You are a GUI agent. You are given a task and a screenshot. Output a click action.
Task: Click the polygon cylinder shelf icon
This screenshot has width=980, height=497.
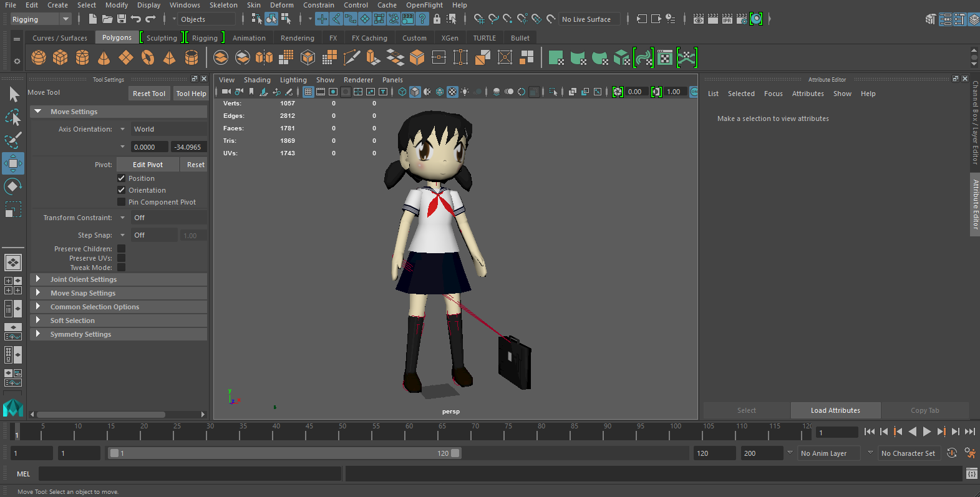point(82,58)
